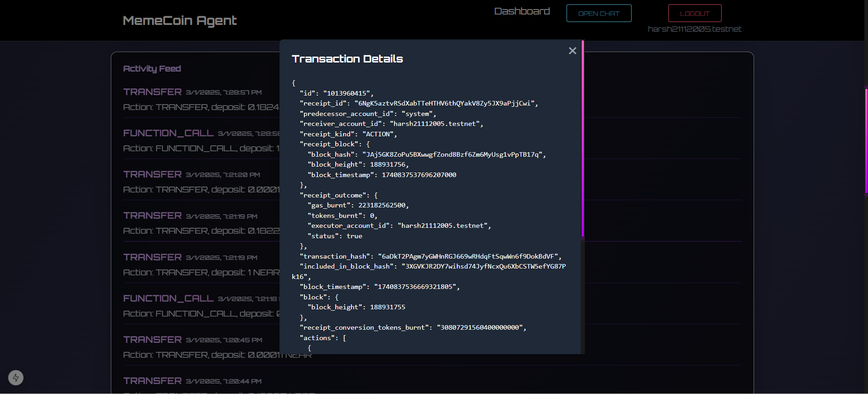Click the OPEN CHAT button
The width and height of the screenshot is (868, 394).
point(599,14)
